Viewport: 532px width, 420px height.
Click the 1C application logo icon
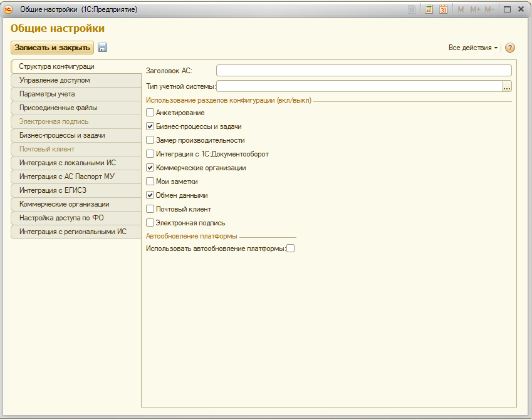(9, 9)
